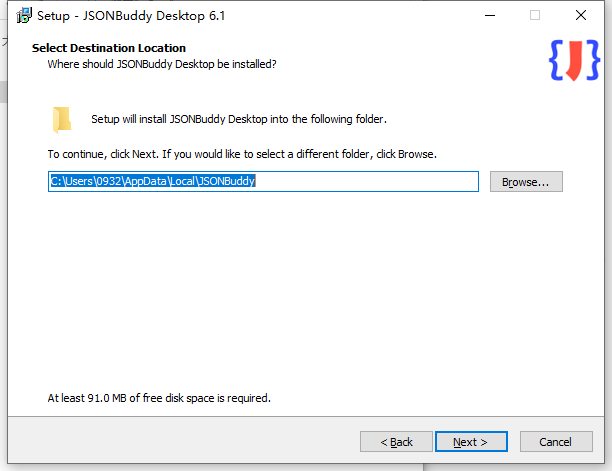
Task: Click the disabled maximize button
Action: point(535,16)
